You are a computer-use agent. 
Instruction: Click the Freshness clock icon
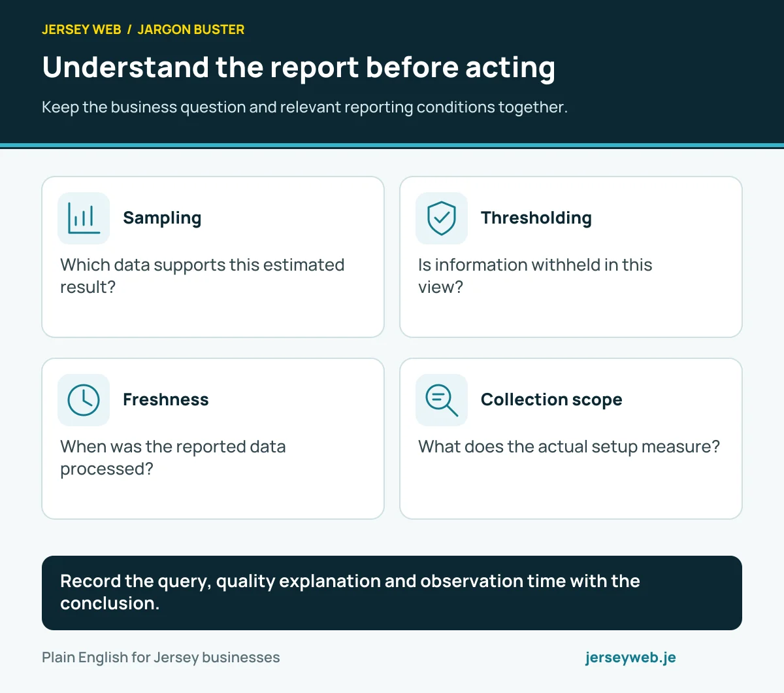84,400
